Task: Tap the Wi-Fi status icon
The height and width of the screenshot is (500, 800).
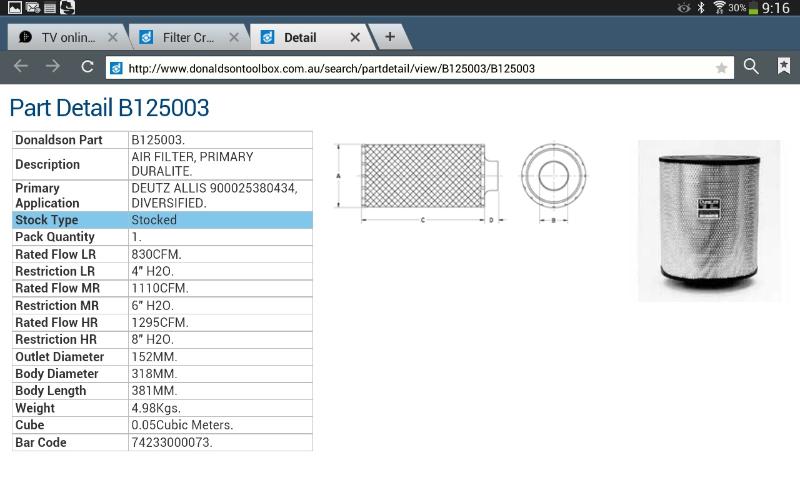Action: point(719,8)
